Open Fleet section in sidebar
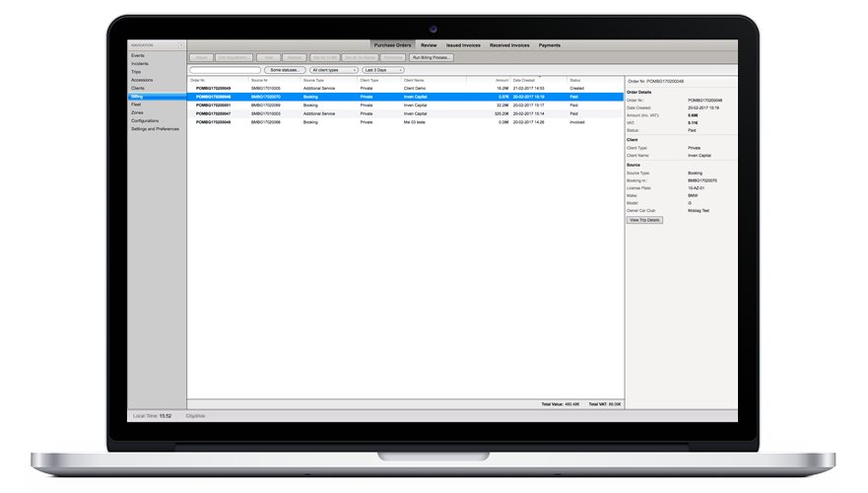 137,104
